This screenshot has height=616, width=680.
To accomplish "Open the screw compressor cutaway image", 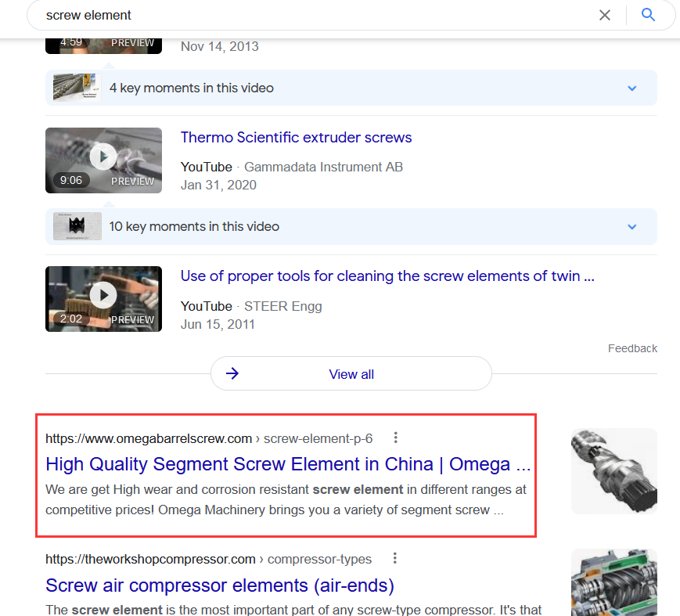I will pyautogui.click(x=614, y=582).
